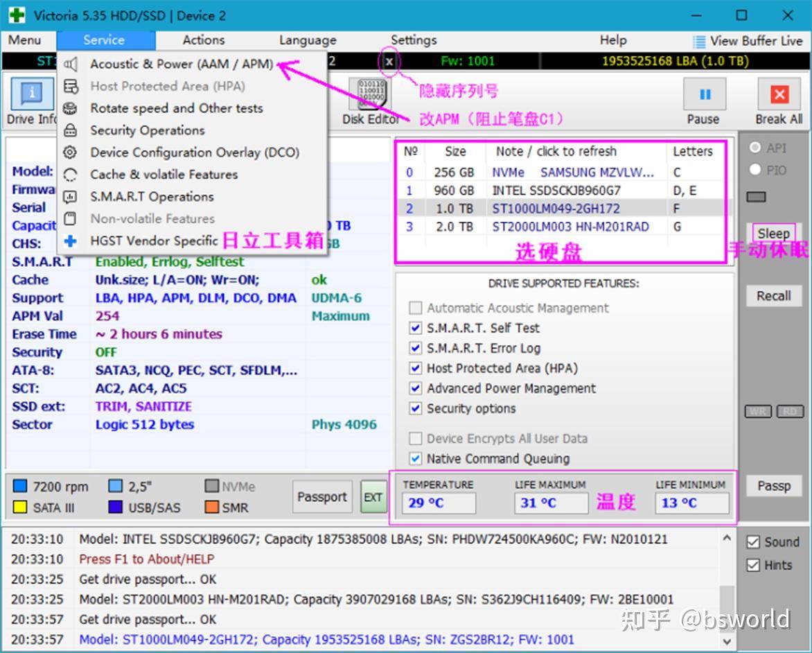Click the Pause icon button
Image resolution: width=812 pixels, height=653 pixels.
(x=705, y=94)
